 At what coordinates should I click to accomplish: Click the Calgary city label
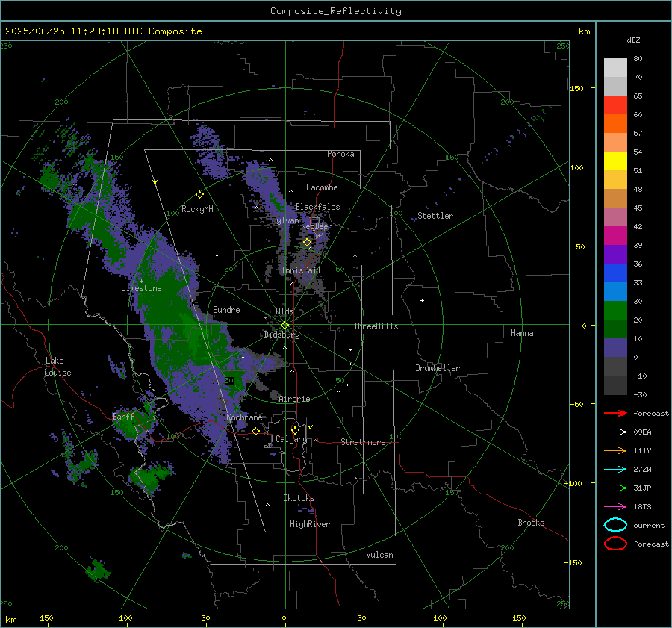click(291, 439)
